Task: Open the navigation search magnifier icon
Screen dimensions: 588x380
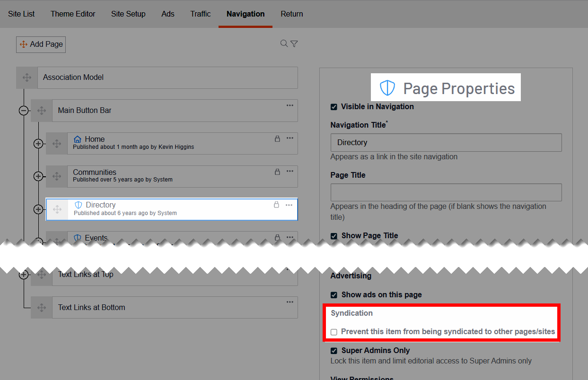Action: tap(284, 43)
